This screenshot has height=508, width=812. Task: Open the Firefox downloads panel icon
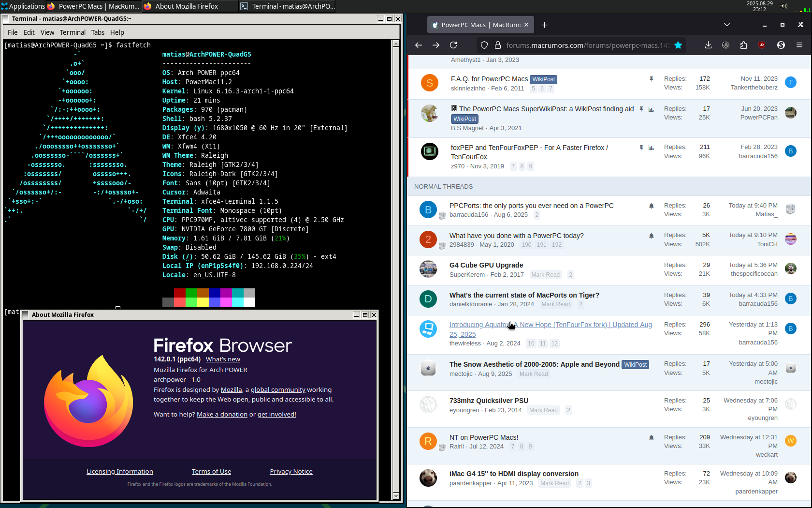point(708,45)
